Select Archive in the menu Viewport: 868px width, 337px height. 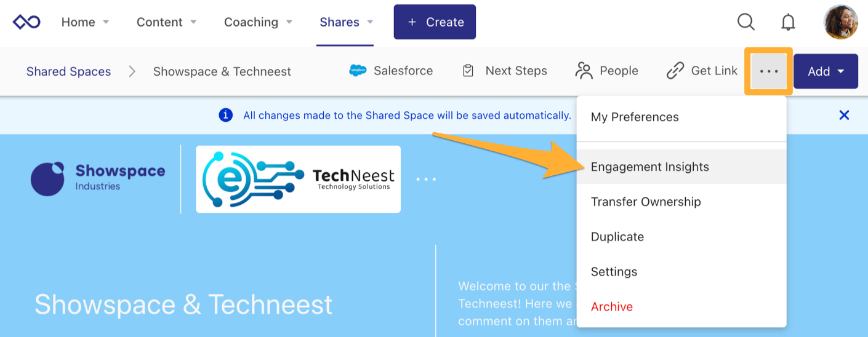[x=611, y=306]
